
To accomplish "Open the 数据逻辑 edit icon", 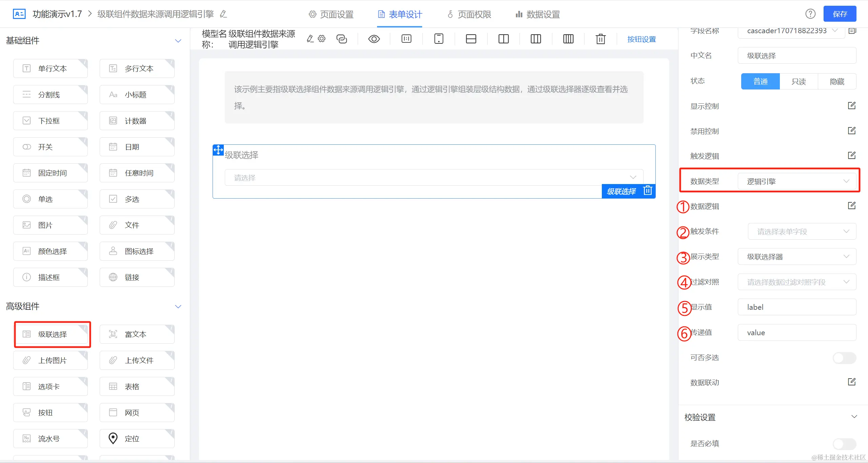I will click(x=851, y=206).
